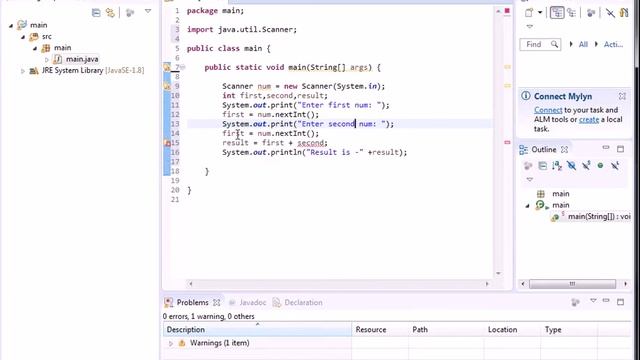
Task: Toggle Hide Static Members in Outline
Action: pyautogui.click(x=586, y=165)
